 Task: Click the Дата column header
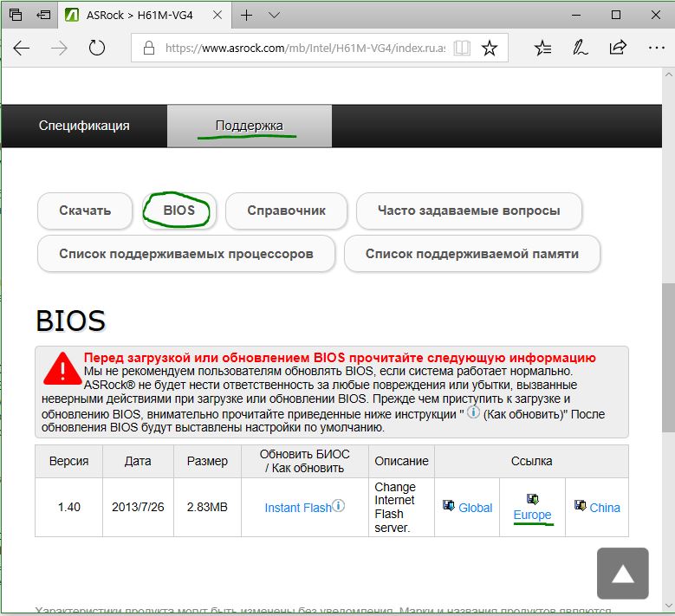click(x=138, y=462)
